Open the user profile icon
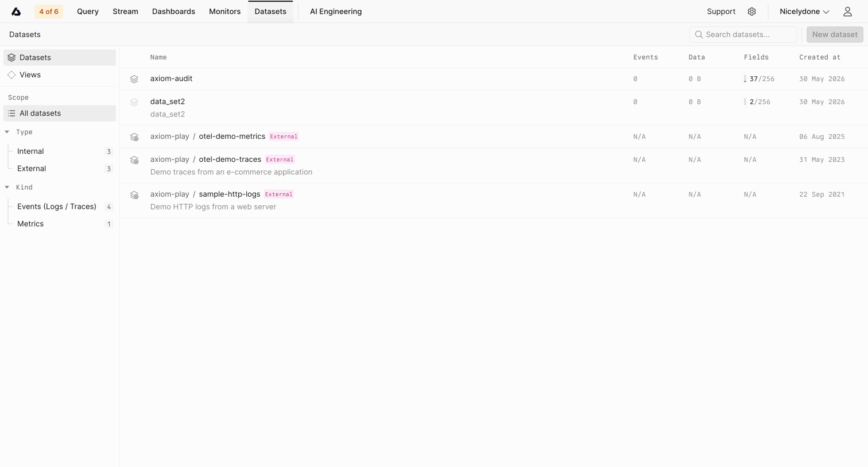Image resolution: width=868 pixels, height=467 pixels. point(847,11)
